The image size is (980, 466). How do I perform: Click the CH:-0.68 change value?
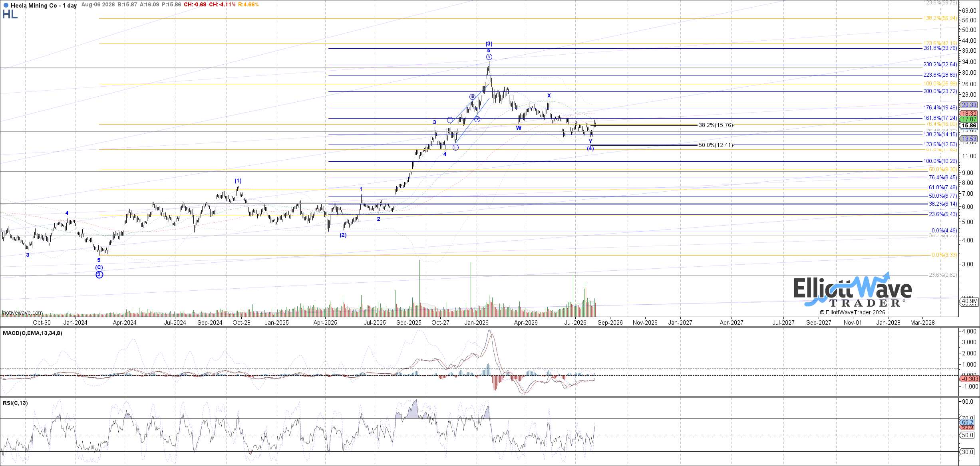[x=195, y=5]
